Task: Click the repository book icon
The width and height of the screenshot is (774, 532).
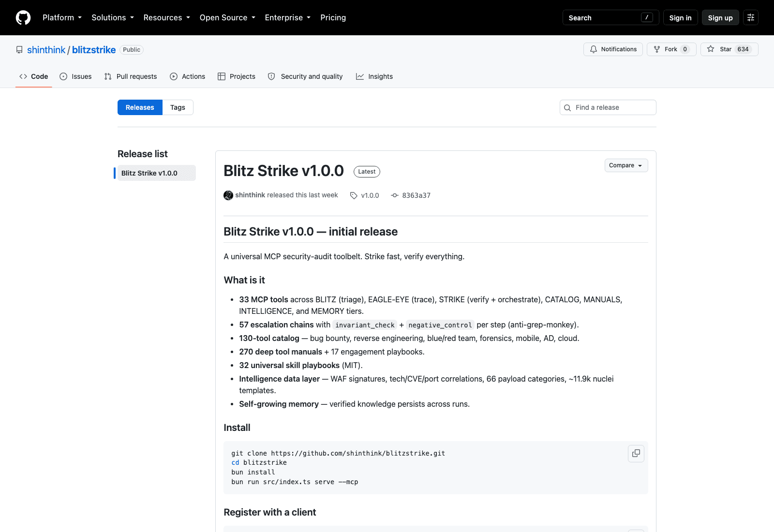Action: pyautogui.click(x=19, y=50)
